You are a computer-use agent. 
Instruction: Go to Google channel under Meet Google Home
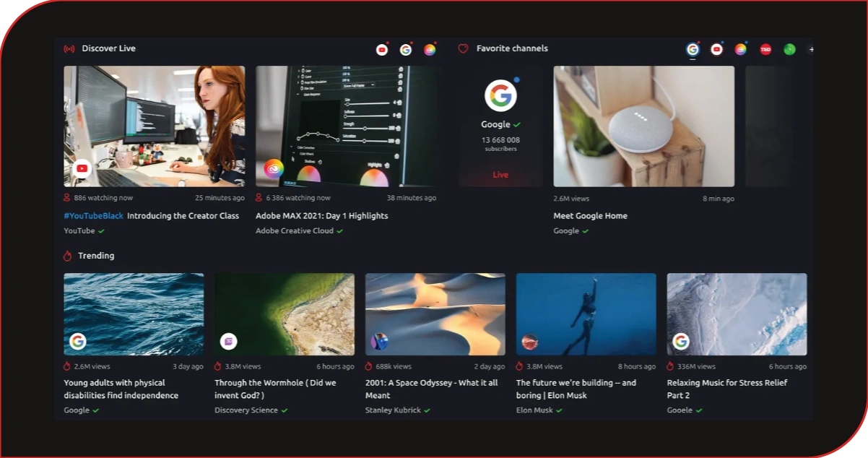pyautogui.click(x=566, y=231)
